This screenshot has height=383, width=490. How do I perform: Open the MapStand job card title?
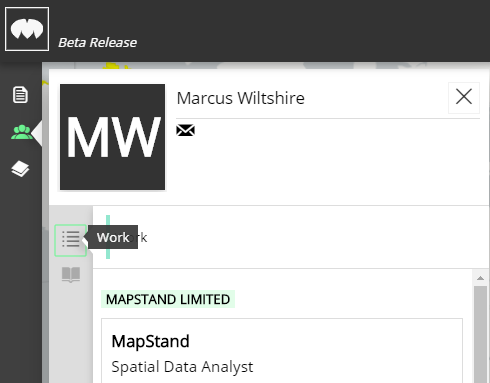(x=150, y=341)
